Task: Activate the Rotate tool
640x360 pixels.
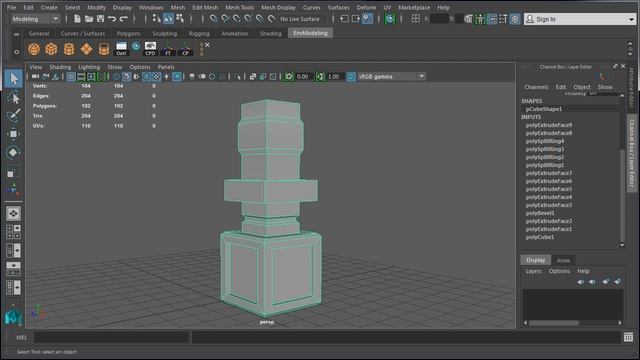Action: [13, 152]
